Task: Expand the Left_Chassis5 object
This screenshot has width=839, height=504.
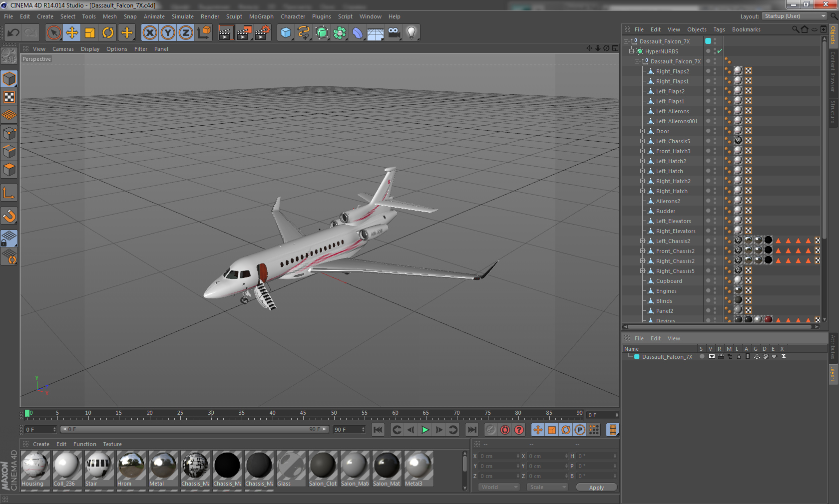Action: [643, 141]
